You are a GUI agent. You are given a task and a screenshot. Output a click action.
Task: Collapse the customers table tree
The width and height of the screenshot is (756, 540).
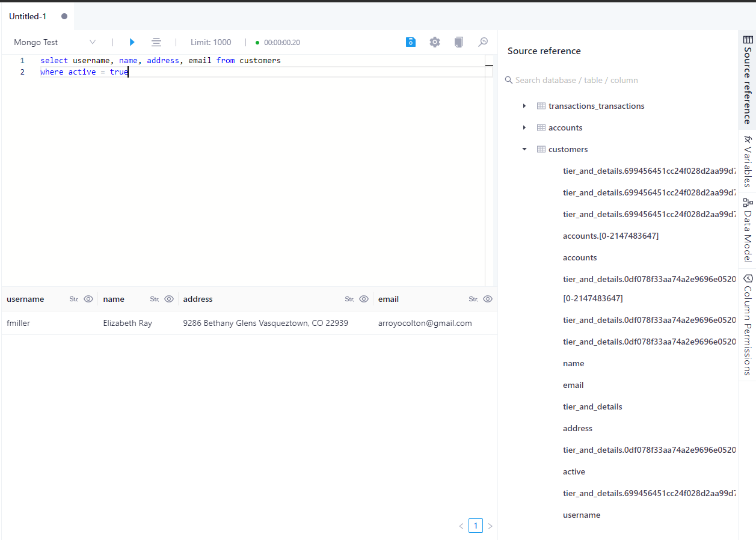click(x=524, y=149)
